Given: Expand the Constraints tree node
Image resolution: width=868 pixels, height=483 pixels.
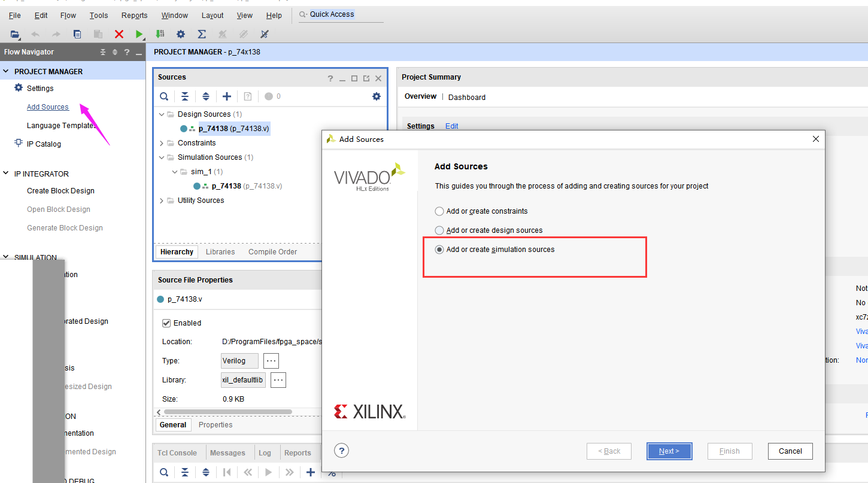Looking at the screenshot, I should coord(162,143).
